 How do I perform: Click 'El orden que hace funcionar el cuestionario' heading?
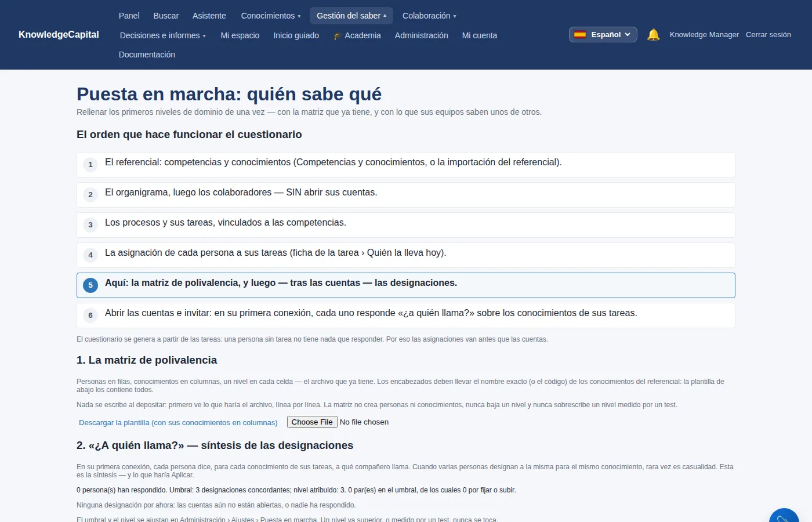[x=189, y=135]
